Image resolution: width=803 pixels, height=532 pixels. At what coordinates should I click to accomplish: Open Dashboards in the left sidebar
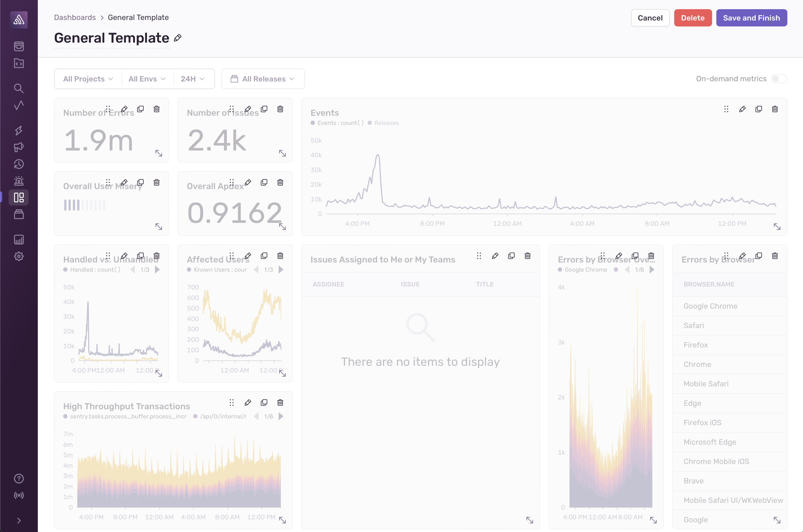19,197
